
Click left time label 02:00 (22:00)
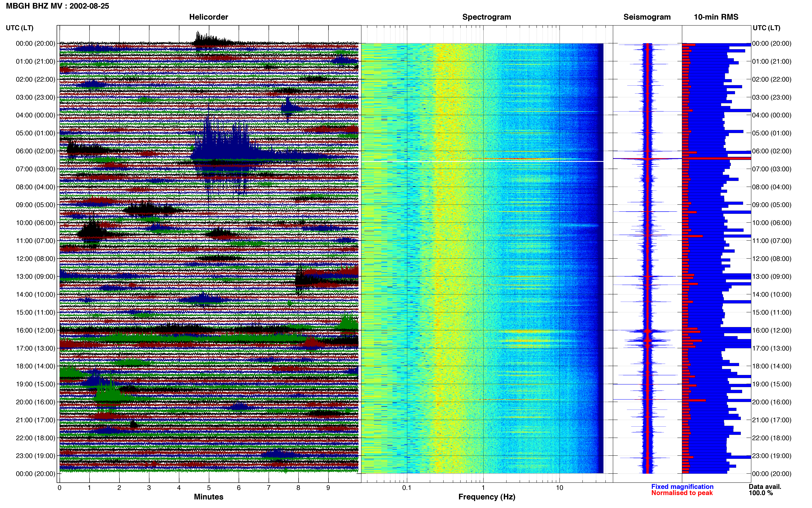pos(36,79)
